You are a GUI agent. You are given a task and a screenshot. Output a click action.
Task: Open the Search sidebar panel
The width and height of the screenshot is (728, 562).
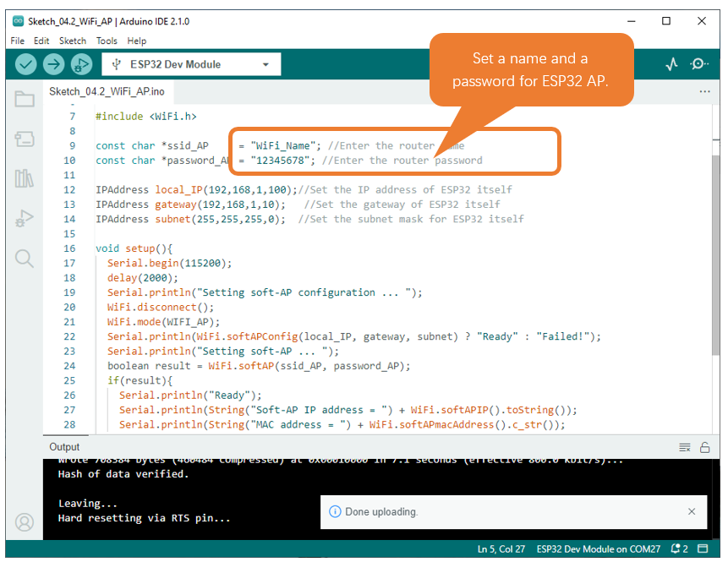point(25,259)
